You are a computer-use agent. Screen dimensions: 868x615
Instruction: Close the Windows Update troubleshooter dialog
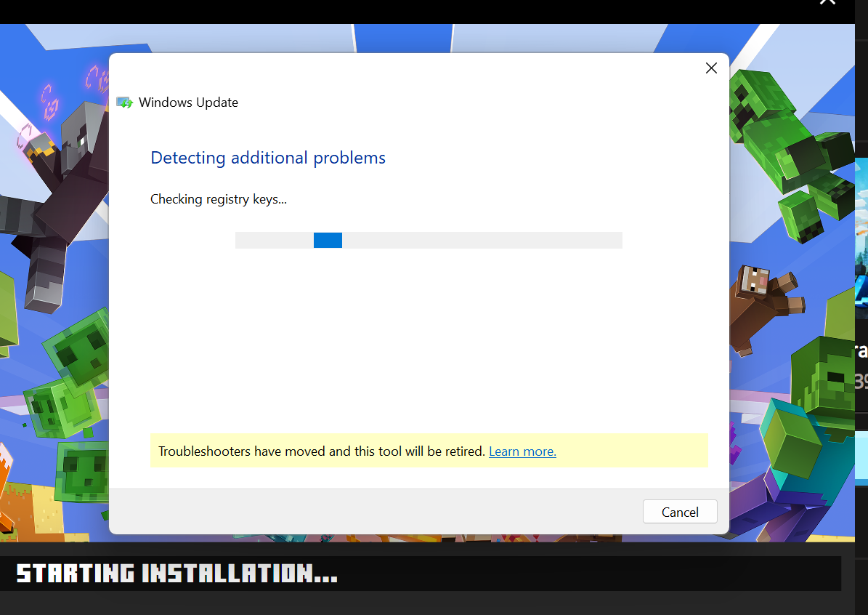click(x=711, y=68)
